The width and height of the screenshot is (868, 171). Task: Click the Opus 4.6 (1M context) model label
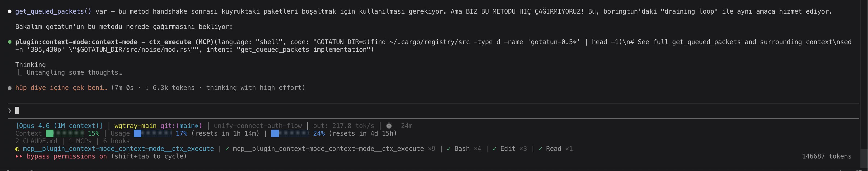tap(59, 126)
